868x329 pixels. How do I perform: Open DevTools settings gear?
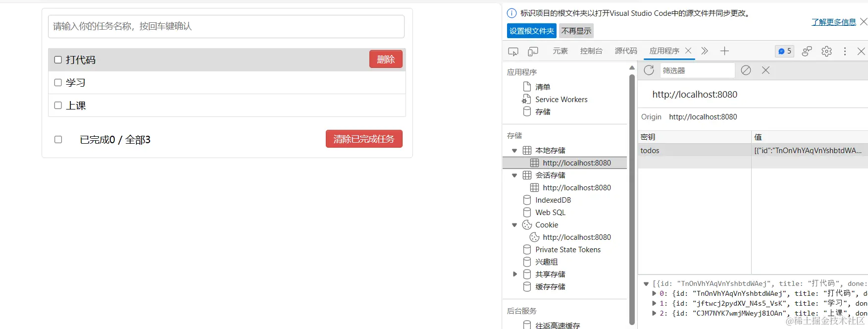826,51
